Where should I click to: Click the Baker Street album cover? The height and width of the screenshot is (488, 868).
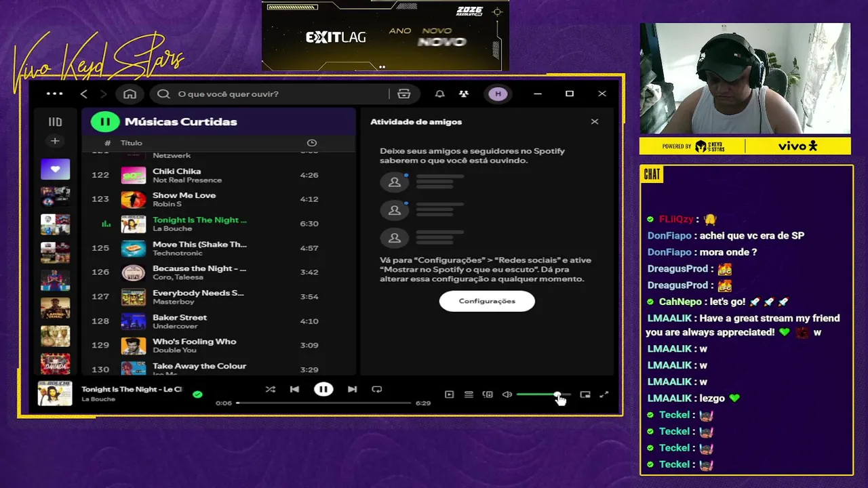[134, 321]
